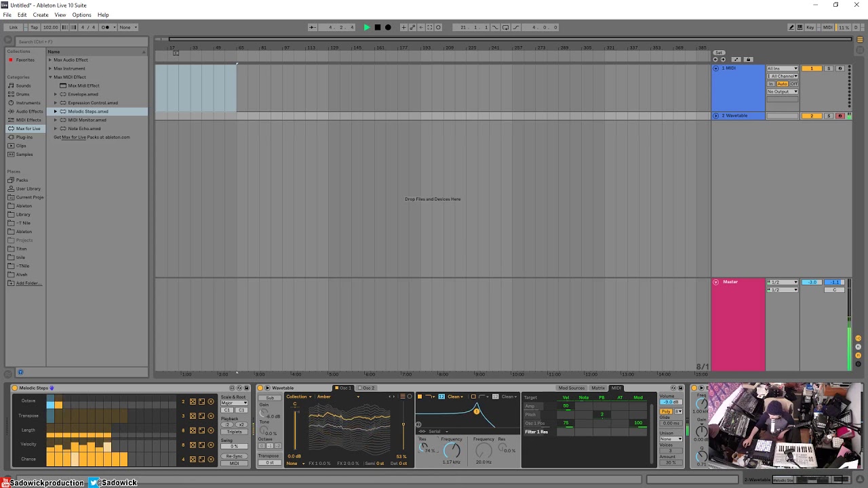Toggle the MIDI map mode switch

tap(827, 27)
